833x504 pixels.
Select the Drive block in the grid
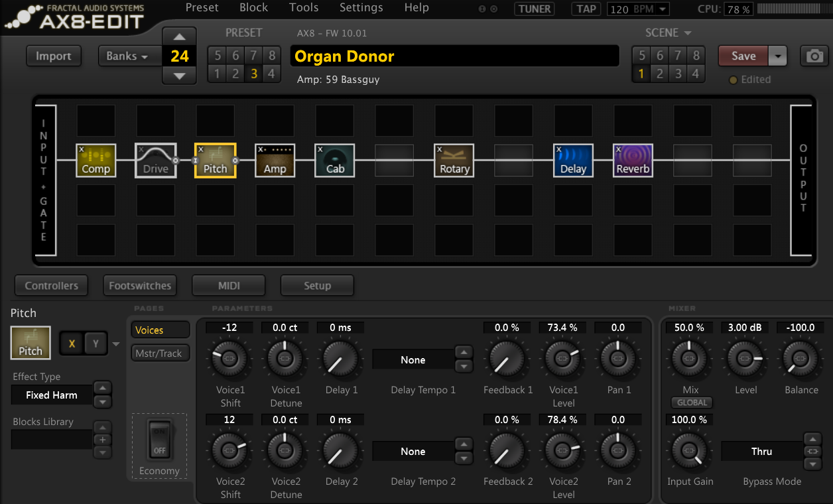(x=156, y=160)
